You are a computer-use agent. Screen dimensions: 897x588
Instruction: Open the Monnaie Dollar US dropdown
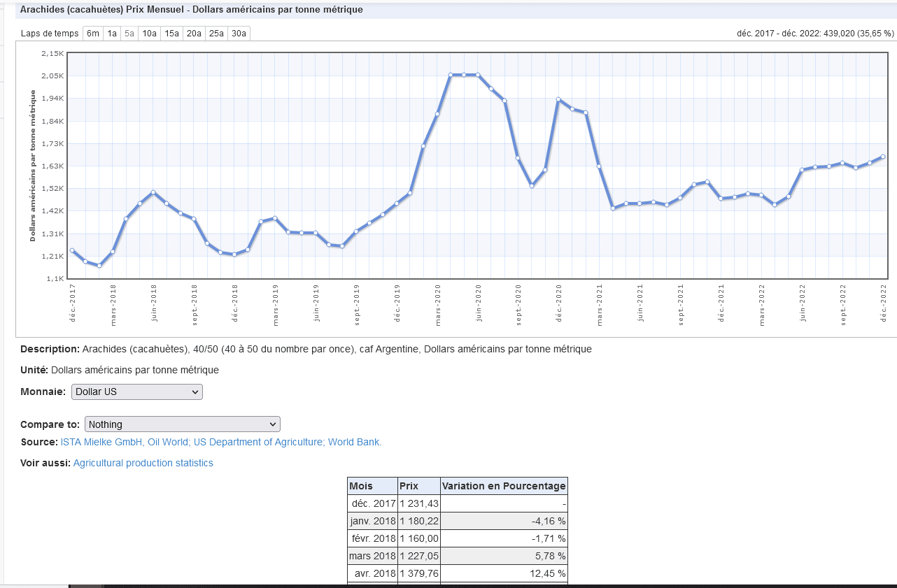(x=137, y=392)
